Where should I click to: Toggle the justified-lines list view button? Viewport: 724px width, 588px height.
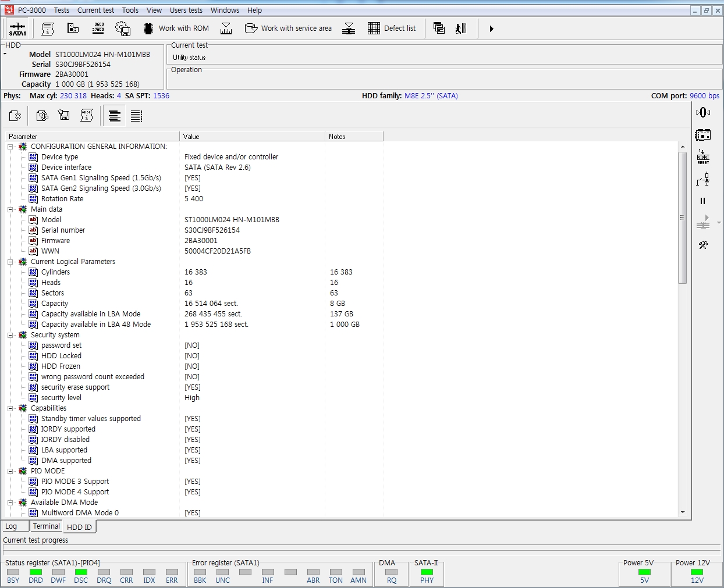136,116
